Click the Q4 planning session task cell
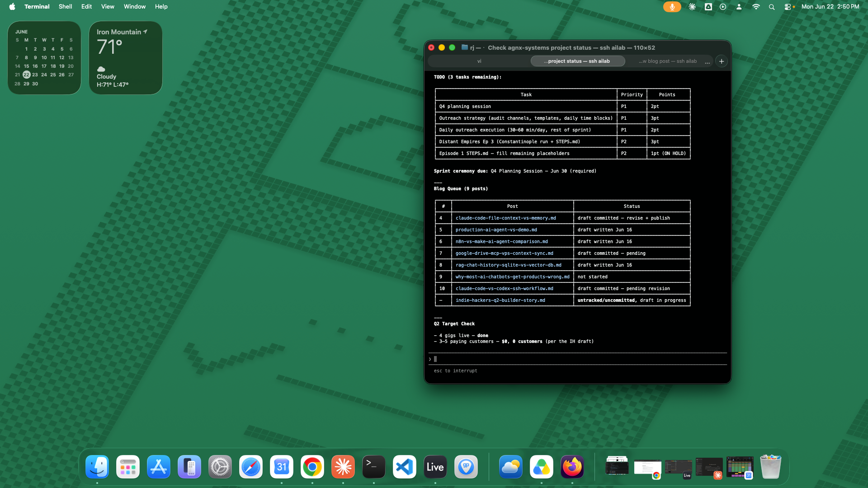This screenshot has width=868, height=488. coord(526,107)
